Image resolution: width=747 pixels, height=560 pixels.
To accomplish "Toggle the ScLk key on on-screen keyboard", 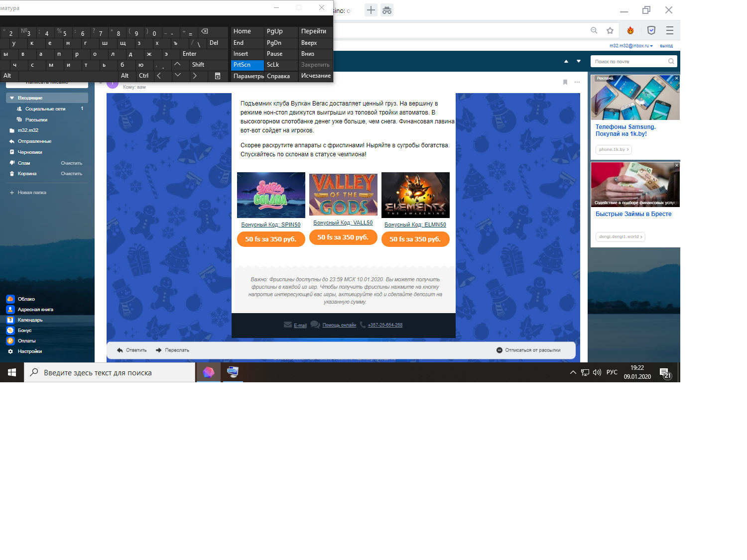I will pyautogui.click(x=281, y=65).
